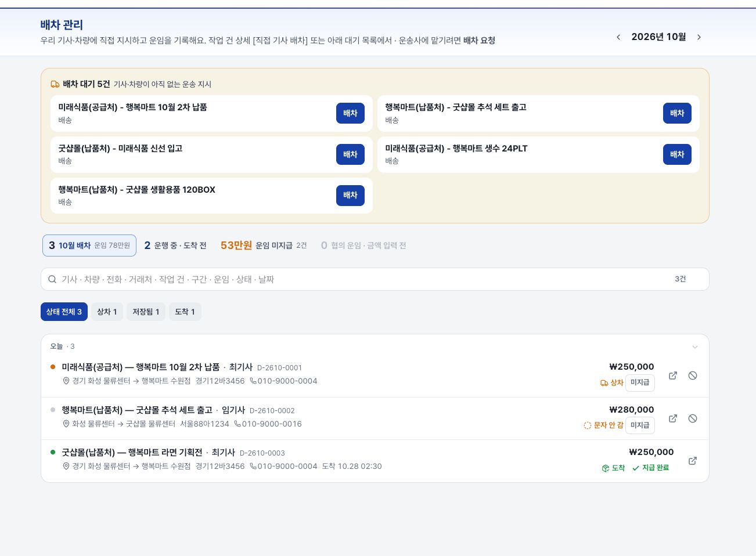Viewport: 756px width, 556px height.
Task: Click 배차 for 미래식품 신선 입고
Action: 350,154
